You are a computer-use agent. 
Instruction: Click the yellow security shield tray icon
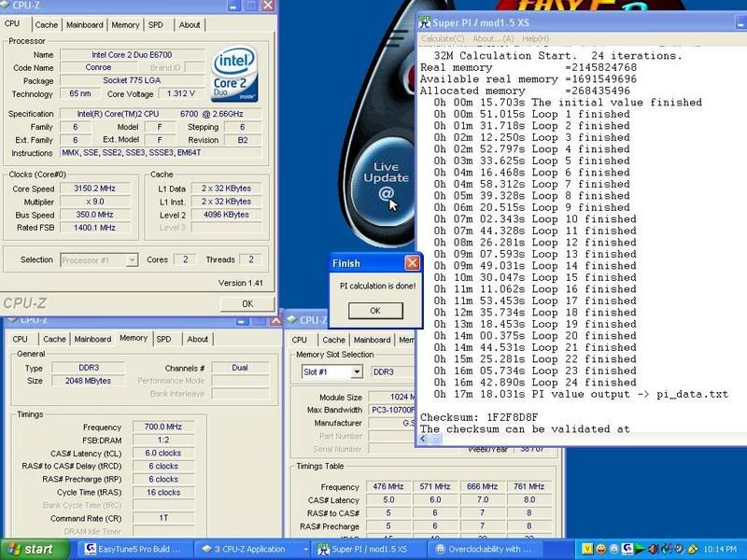[692, 549]
